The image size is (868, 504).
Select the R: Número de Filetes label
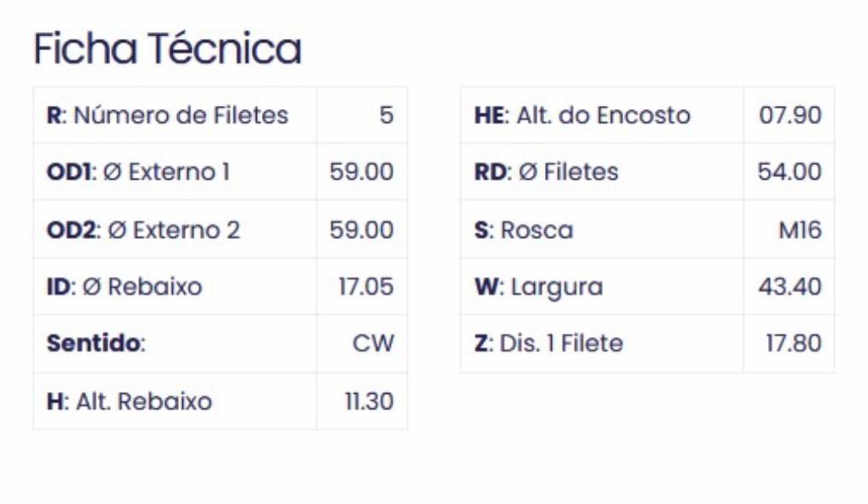coord(168,116)
